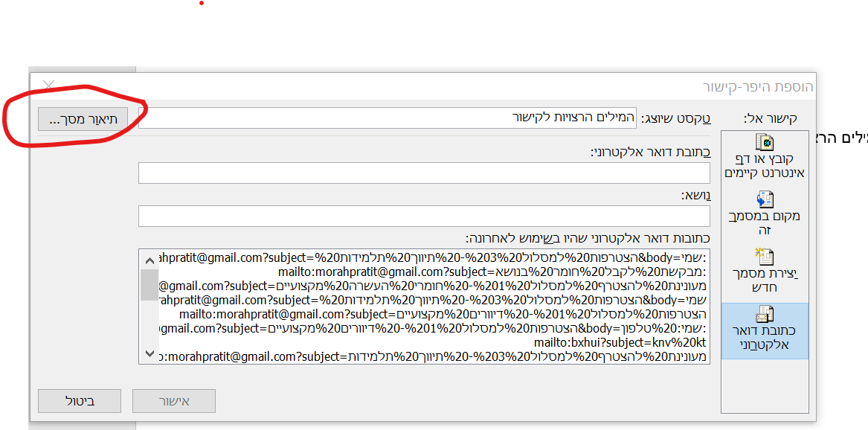Choose 'כתובת דואר אלקטרוני' link type label
Viewport: 868px width, 430px height.
coord(764,338)
